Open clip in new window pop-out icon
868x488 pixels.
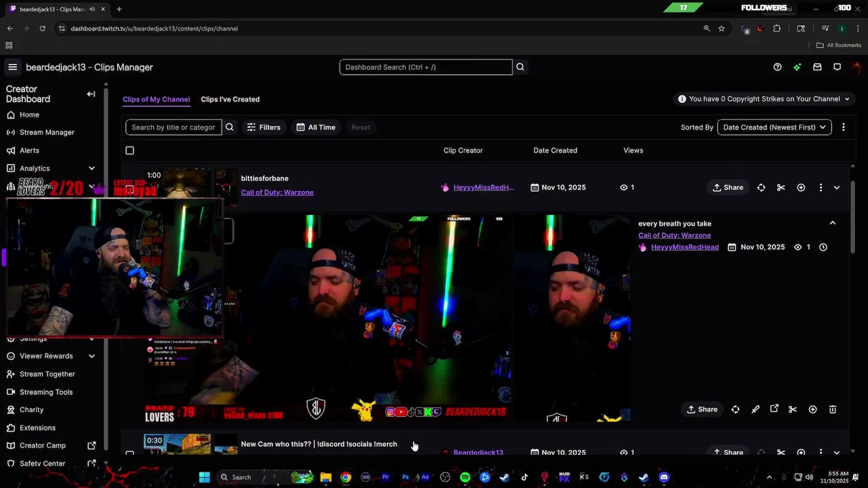point(774,409)
